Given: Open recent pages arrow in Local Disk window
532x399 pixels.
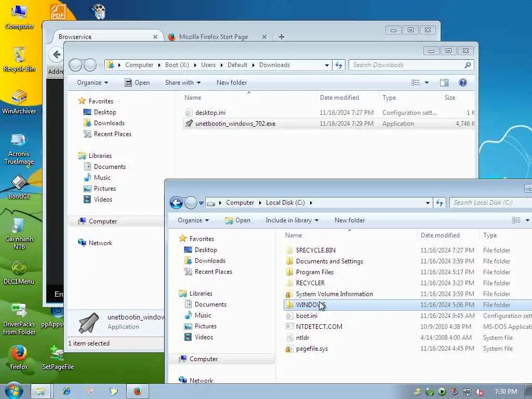Looking at the screenshot, I should pyautogui.click(x=201, y=203).
